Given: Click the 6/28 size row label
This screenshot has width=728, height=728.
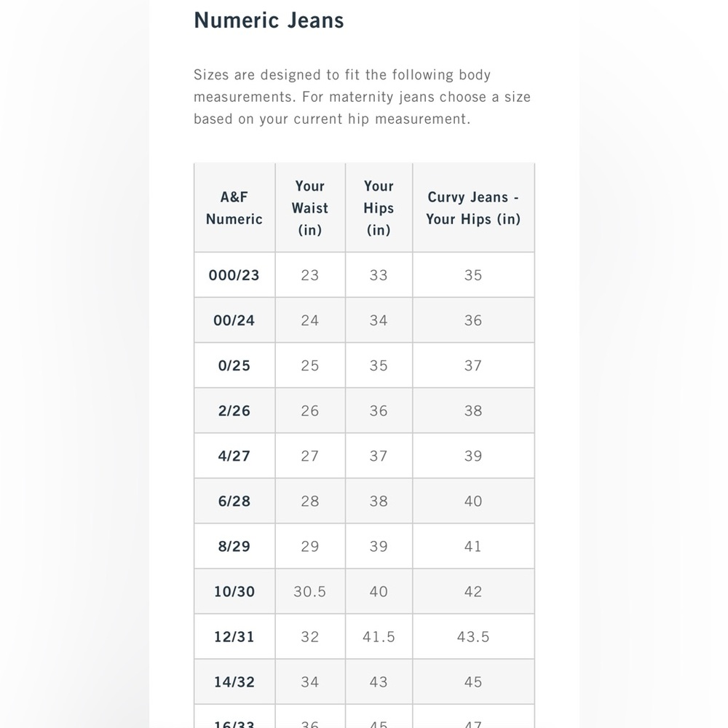Looking at the screenshot, I should (234, 501).
